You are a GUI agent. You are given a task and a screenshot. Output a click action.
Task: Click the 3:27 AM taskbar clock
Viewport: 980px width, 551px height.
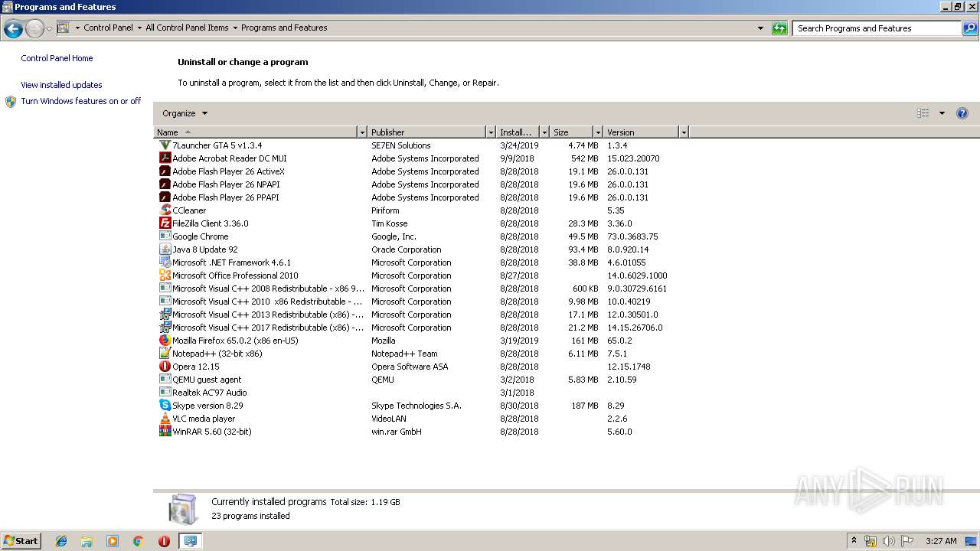(x=941, y=541)
